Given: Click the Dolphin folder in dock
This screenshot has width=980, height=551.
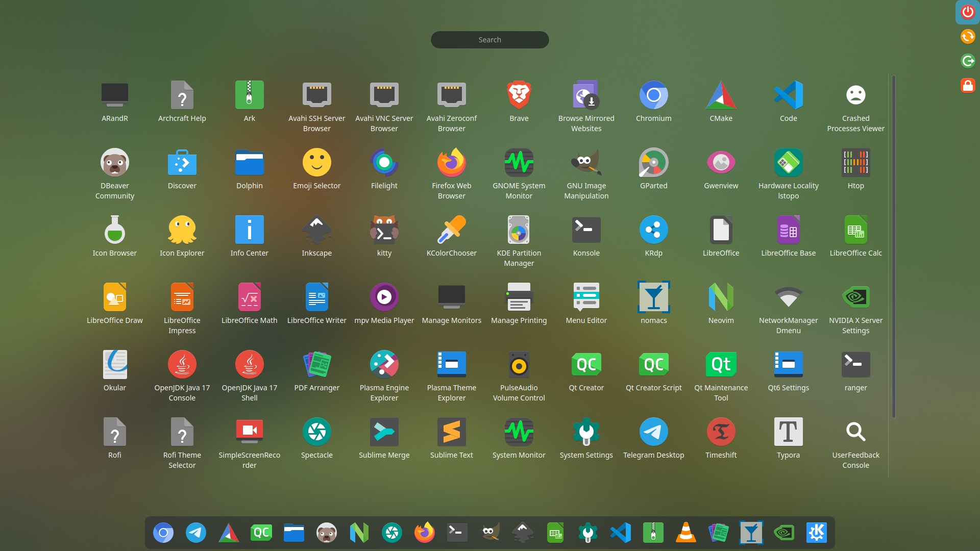Looking at the screenshot, I should coord(294,533).
